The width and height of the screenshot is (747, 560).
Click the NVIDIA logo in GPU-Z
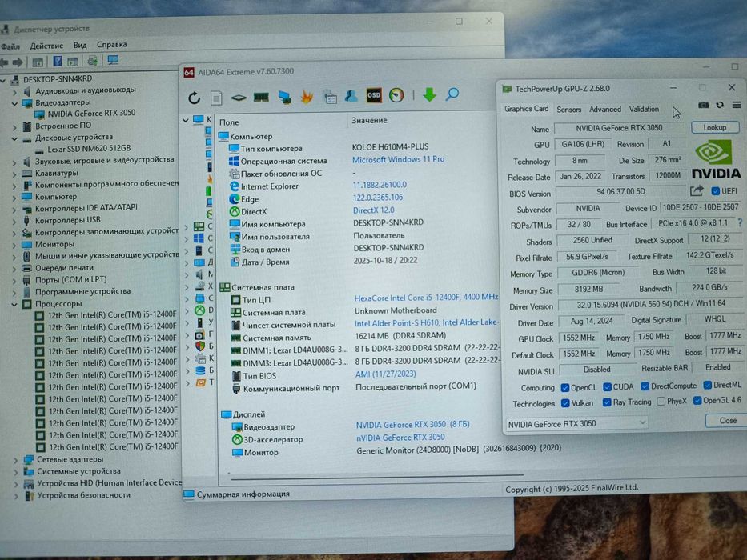pos(716,159)
